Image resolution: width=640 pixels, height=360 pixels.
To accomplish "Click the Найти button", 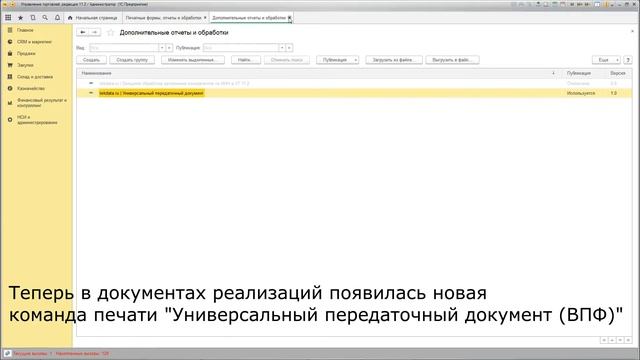I will pyautogui.click(x=246, y=60).
